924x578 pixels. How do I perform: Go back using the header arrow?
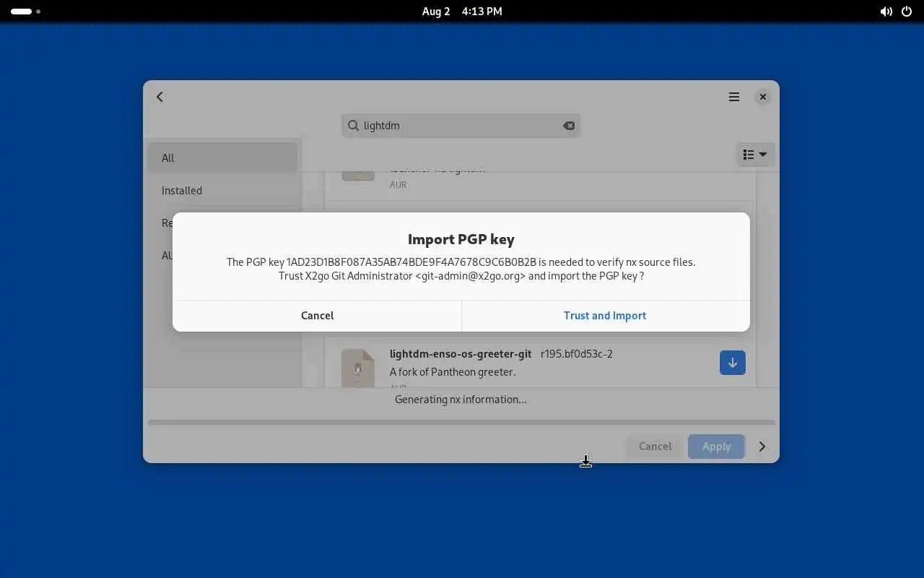click(160, 97)
